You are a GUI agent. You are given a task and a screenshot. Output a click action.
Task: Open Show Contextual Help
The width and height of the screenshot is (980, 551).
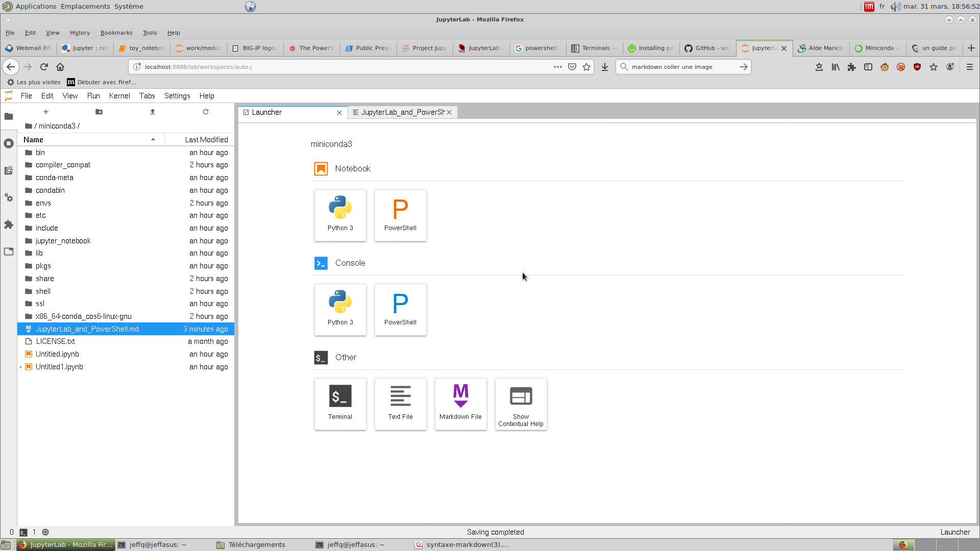[x=521, y=404]
